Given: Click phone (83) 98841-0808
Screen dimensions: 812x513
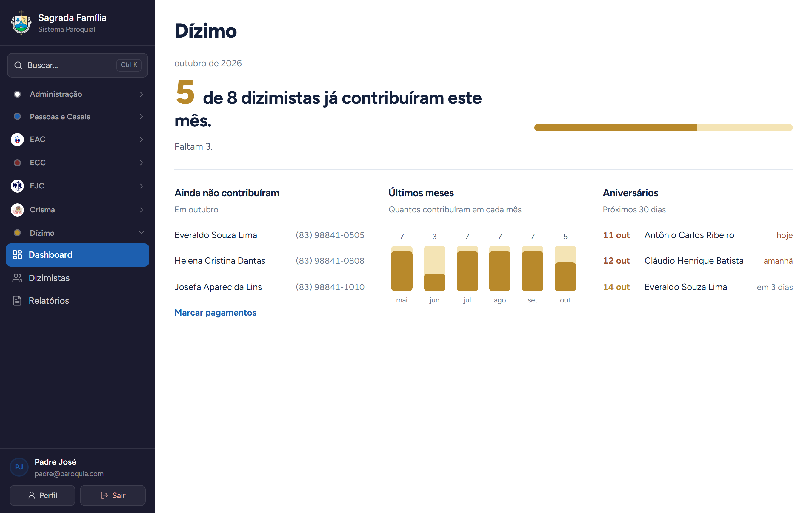Looking at the screenshot, I should coord(330,261).
